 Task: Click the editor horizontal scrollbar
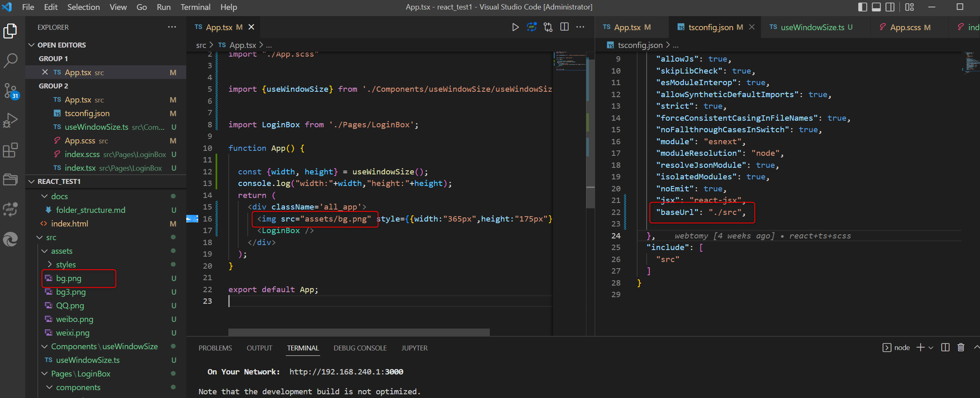(358, 332)
